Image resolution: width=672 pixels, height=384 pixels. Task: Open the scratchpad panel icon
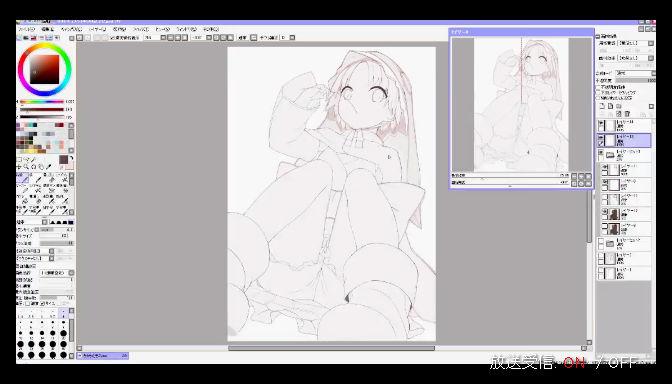click(x=56, y=38)
